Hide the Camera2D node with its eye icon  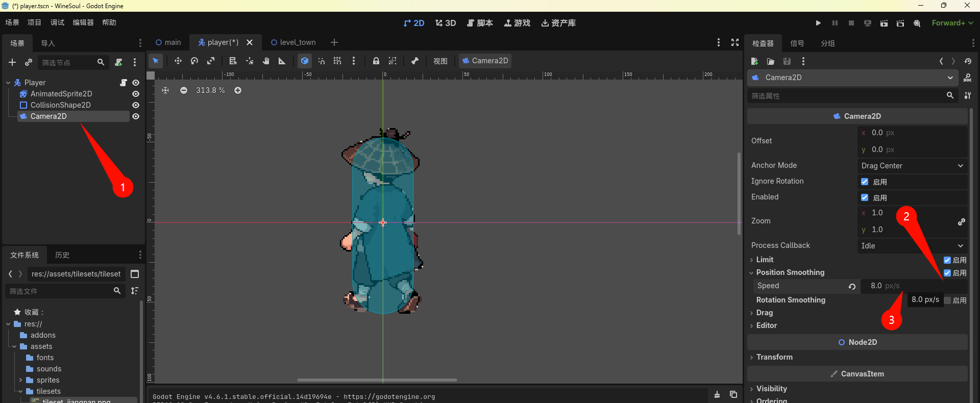tap(136, 116)
